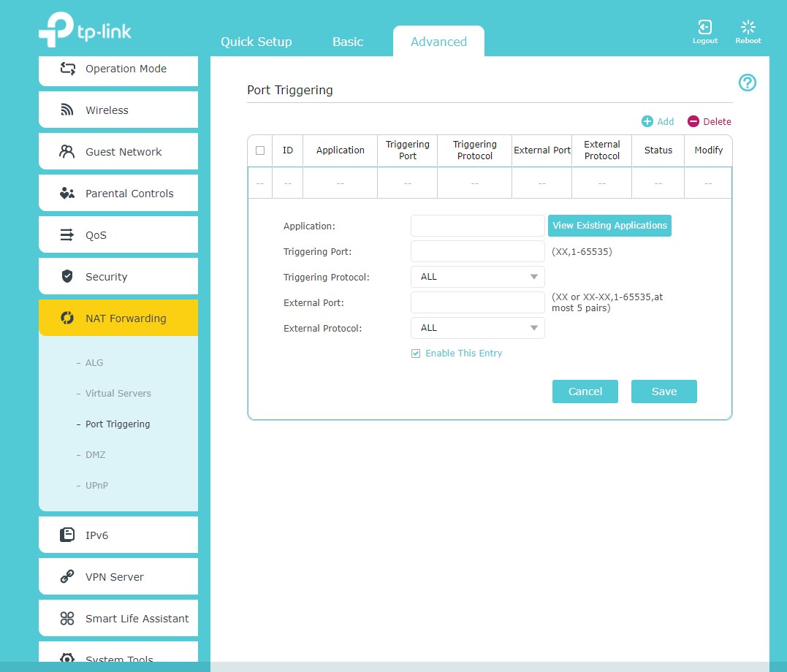This screenshot has width=787, height=672.
Task: Click the Enable This Entry label
Action: (x=463, y=354)
